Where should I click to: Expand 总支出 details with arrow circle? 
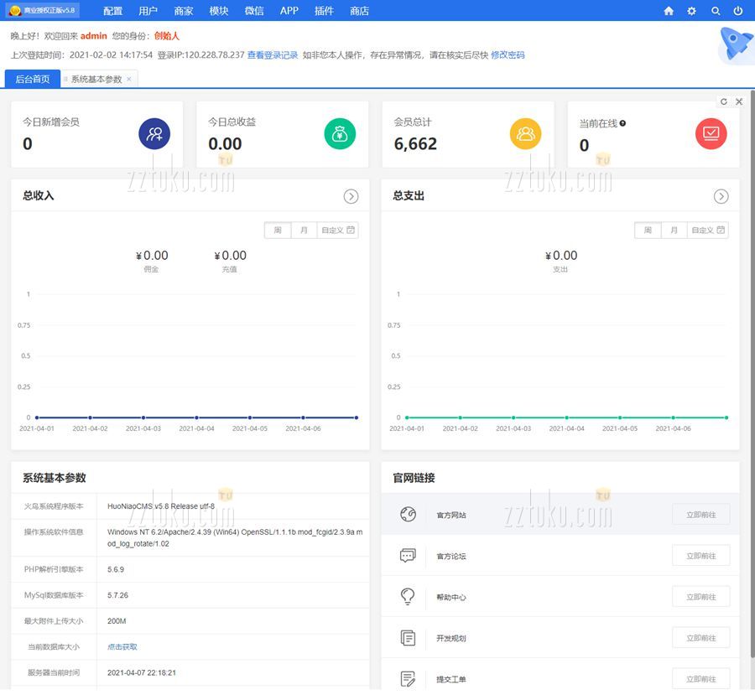pos(721,196)
